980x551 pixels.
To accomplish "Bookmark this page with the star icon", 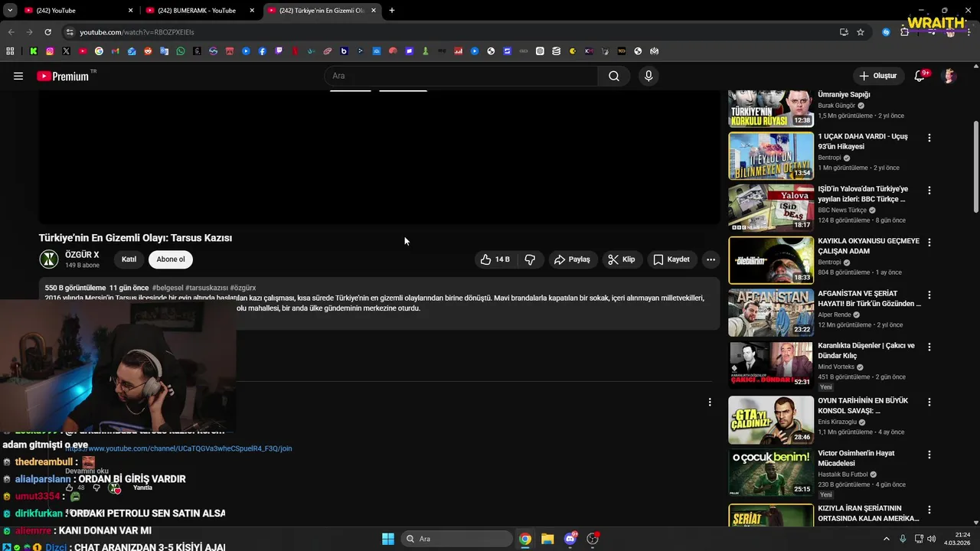I will pos(861,32).
